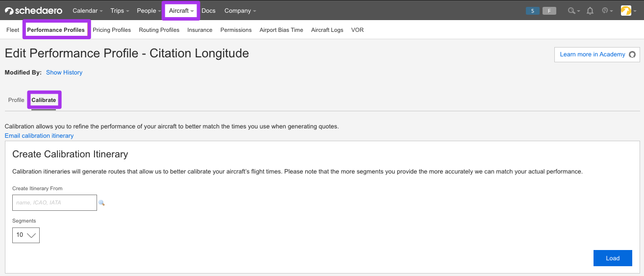Open the Trips dropdown menu
The width and height of the screenshot is (644, 276).
tap(120, 11)
